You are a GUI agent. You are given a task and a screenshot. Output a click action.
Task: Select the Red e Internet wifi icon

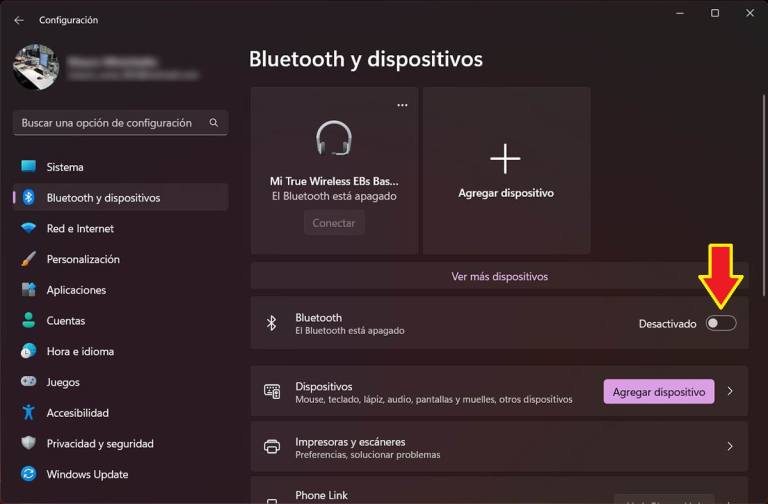tap(28, 229)
